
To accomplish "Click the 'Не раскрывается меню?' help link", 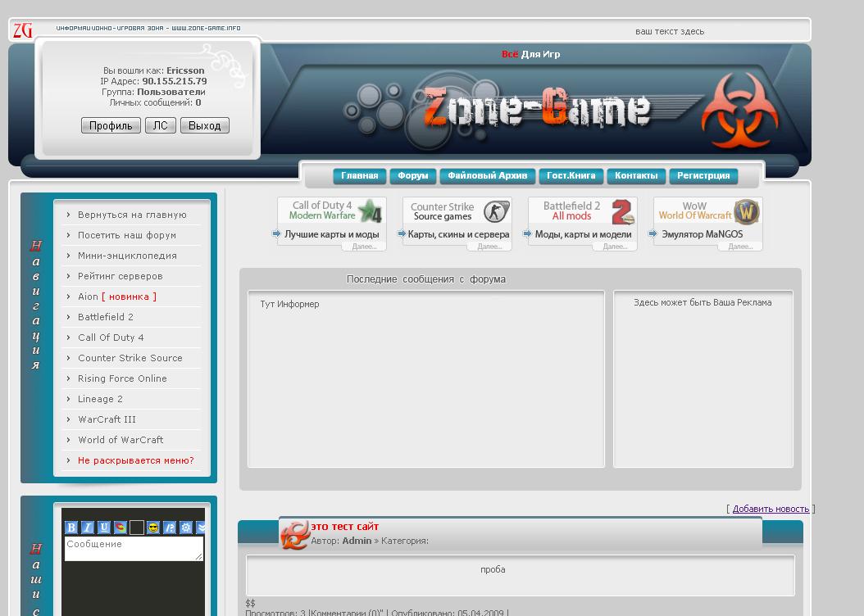I will click(x=135, y=460).
